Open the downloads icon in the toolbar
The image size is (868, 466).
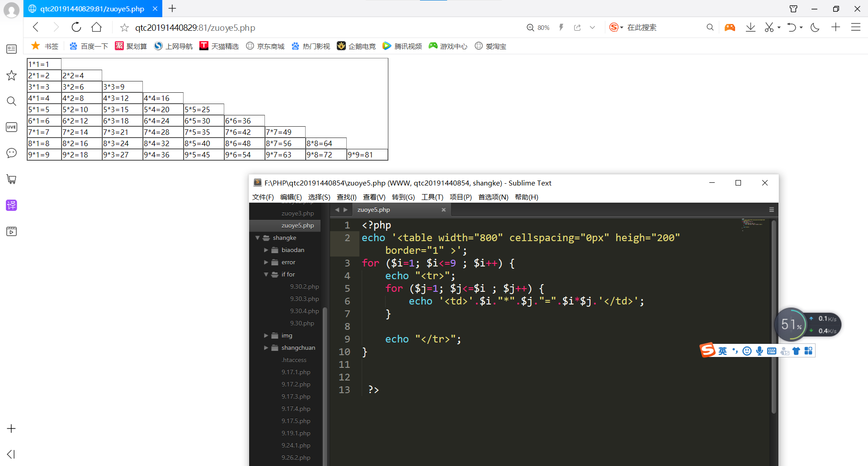pyautogui.click(x=750, y=27)
